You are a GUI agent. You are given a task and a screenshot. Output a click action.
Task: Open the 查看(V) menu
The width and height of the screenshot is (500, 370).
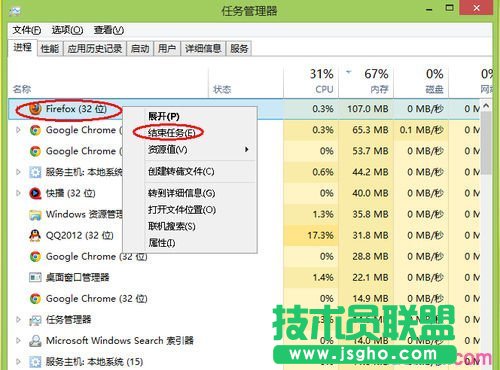(x=109, y=30)
